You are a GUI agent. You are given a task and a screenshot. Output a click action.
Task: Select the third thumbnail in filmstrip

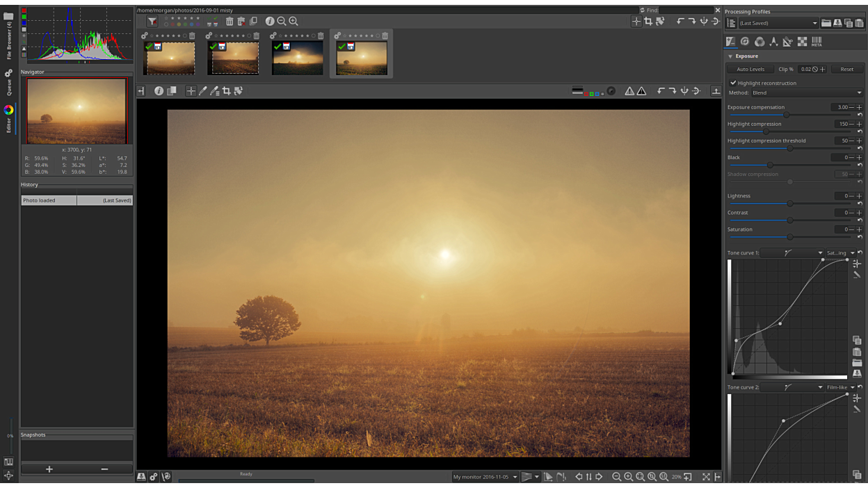298,58
